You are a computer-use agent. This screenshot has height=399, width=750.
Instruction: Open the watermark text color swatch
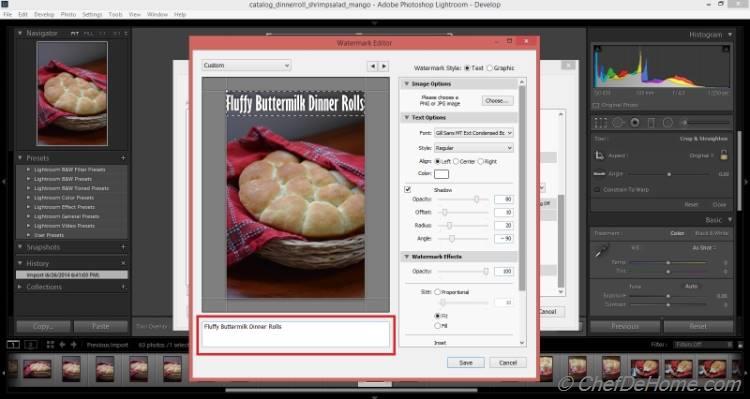click(x=441, y=174)
